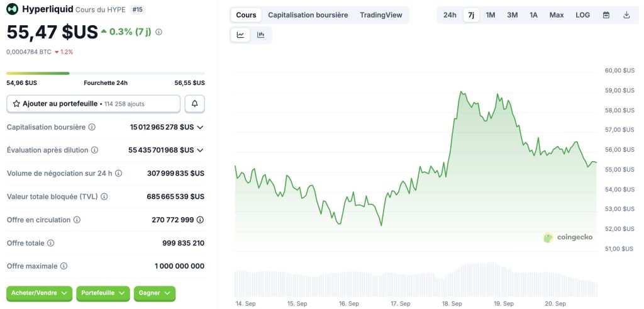Viewport: 644px width, 309px height.
Task: Click info icon next to Offre maximale
Action: tap(64, 266)
